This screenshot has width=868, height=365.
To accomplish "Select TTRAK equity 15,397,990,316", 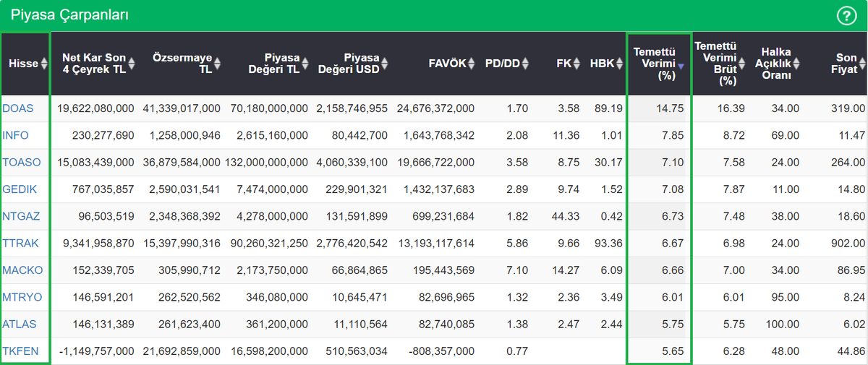I will click(182, 244).
